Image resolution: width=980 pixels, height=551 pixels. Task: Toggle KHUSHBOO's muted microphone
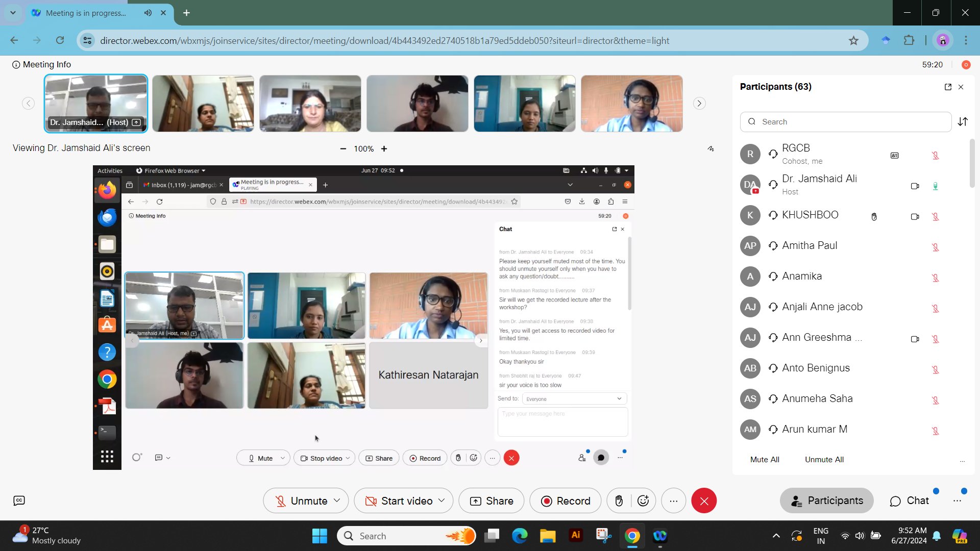pyautogui.click(x=936, y=216)
